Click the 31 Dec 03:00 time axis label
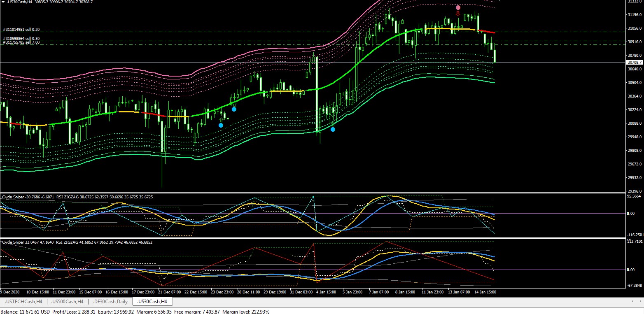644x314 pixels. coord(301,292)
